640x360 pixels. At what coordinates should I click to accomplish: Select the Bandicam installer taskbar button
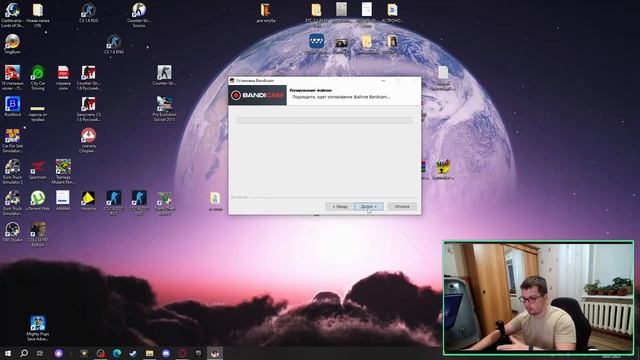tap(215, 353)
